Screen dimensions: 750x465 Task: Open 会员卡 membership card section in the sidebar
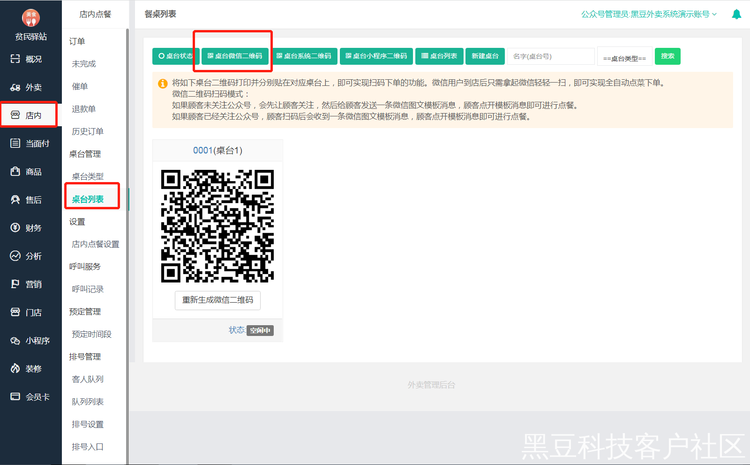30,397
